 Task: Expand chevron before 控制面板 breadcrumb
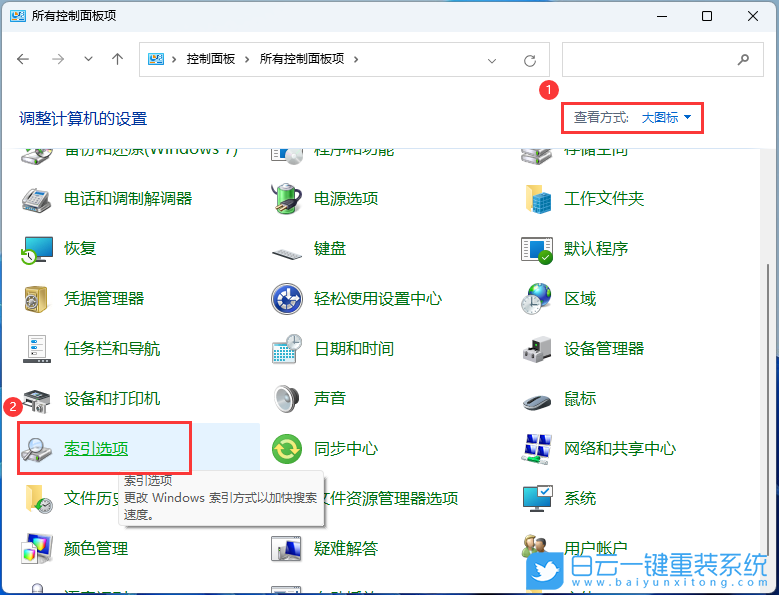pos(174,59)
